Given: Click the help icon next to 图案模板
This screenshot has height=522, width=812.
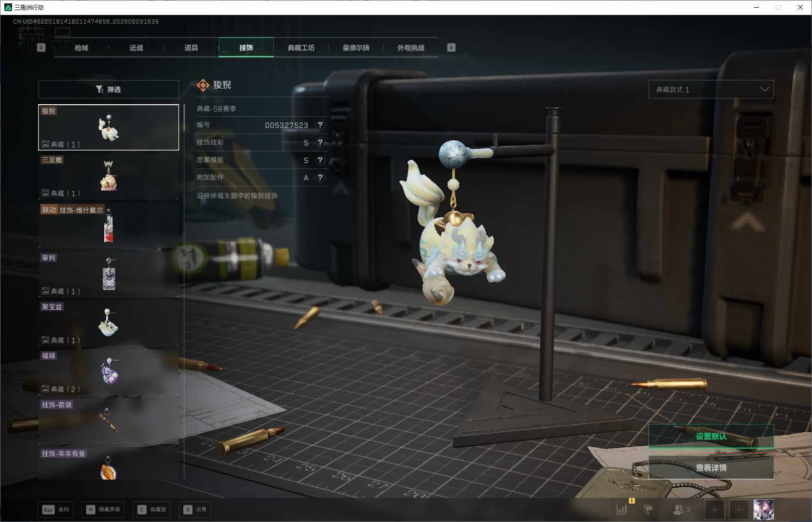Looking at the screenshot, I should tap(320, 160).
